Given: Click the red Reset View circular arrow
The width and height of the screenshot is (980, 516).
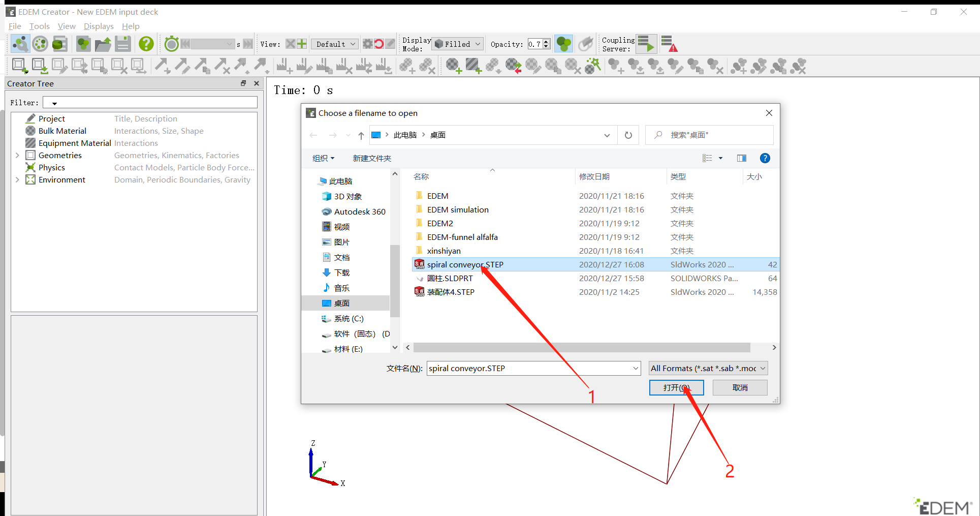Looking at the screenshot, I should click(x=379, y=44).
